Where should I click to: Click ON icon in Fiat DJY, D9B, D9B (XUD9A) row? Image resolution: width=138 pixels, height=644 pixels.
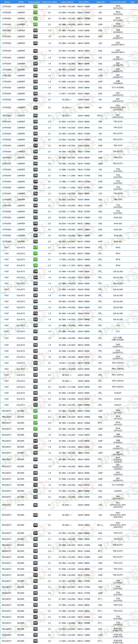(x=35, y=338)
